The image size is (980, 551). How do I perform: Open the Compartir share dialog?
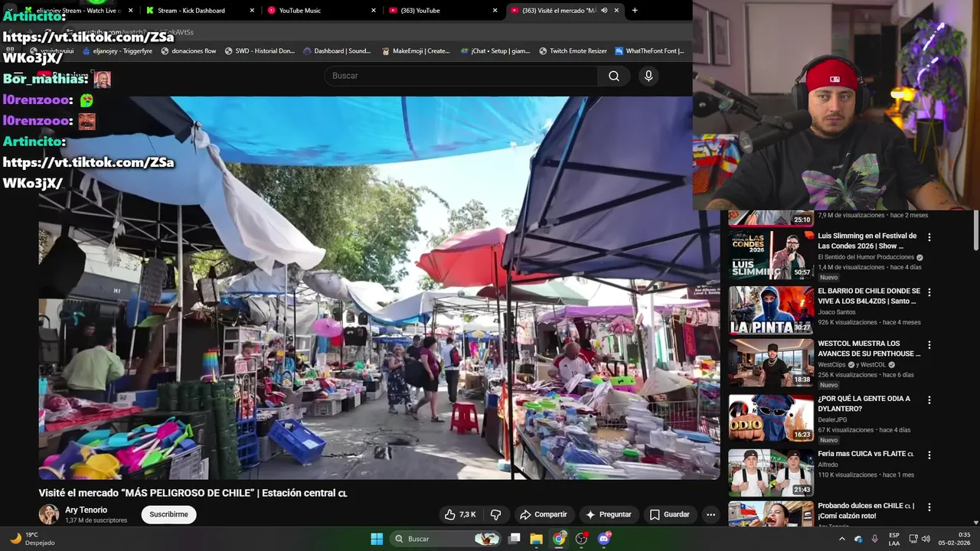543,514
